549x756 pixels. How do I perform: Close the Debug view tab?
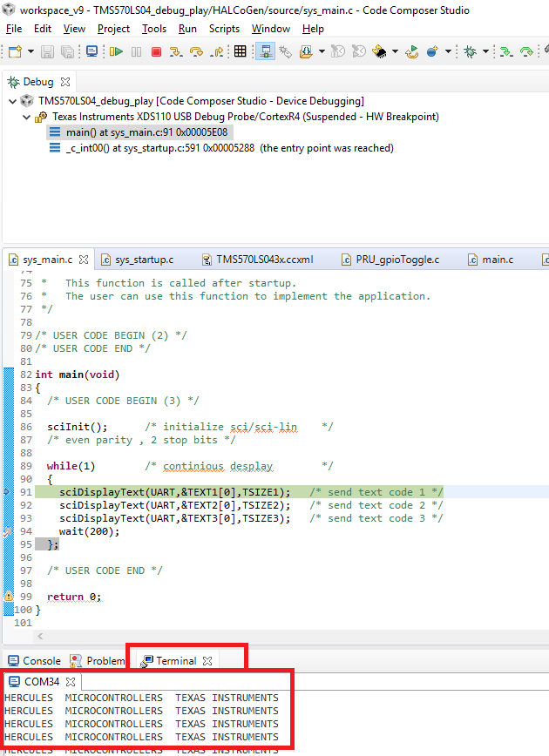tap(65, 82)
